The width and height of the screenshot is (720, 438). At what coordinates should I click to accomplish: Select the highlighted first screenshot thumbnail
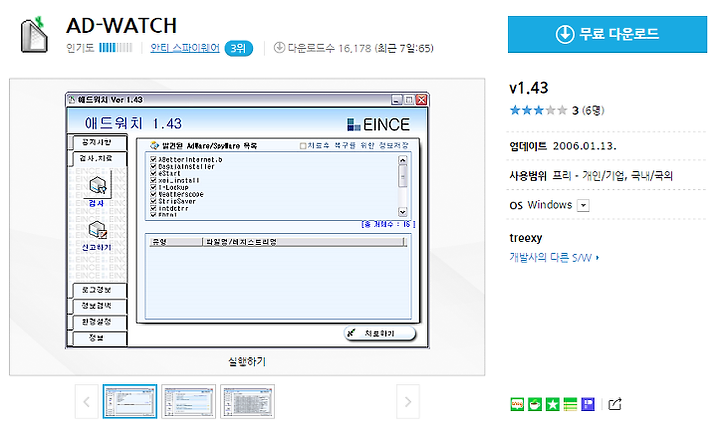(130, 401)
